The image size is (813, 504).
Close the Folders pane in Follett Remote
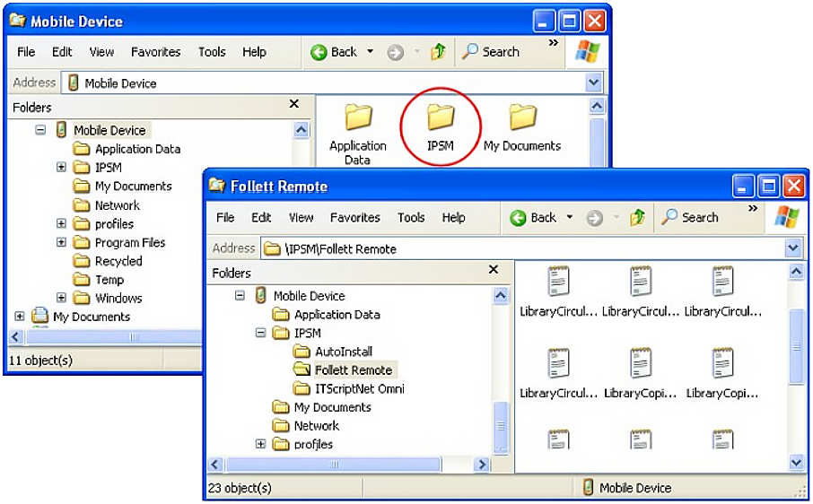(x=493, y=270)
